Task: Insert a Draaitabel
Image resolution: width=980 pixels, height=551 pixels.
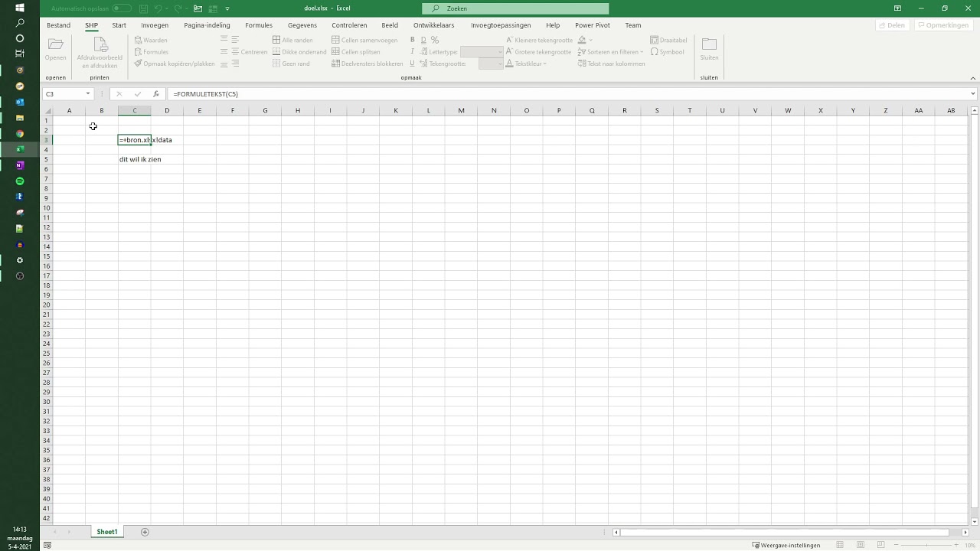Action: pyautogui.click(x=668, y=40)
